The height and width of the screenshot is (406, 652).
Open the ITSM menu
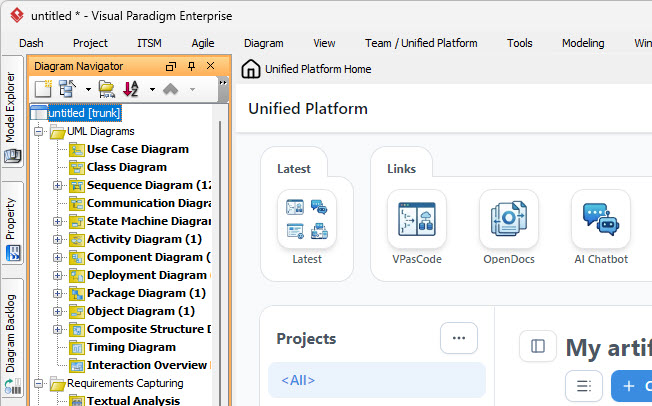(x=149, y=43)
